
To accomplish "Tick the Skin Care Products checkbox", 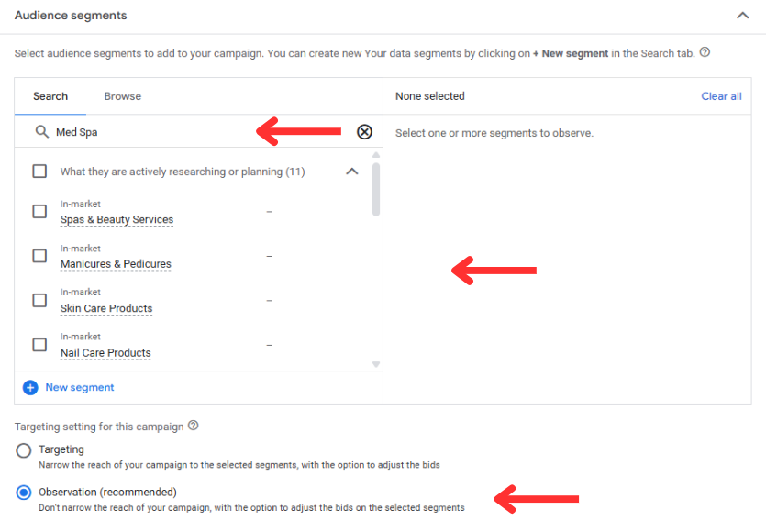I will 39,301.
